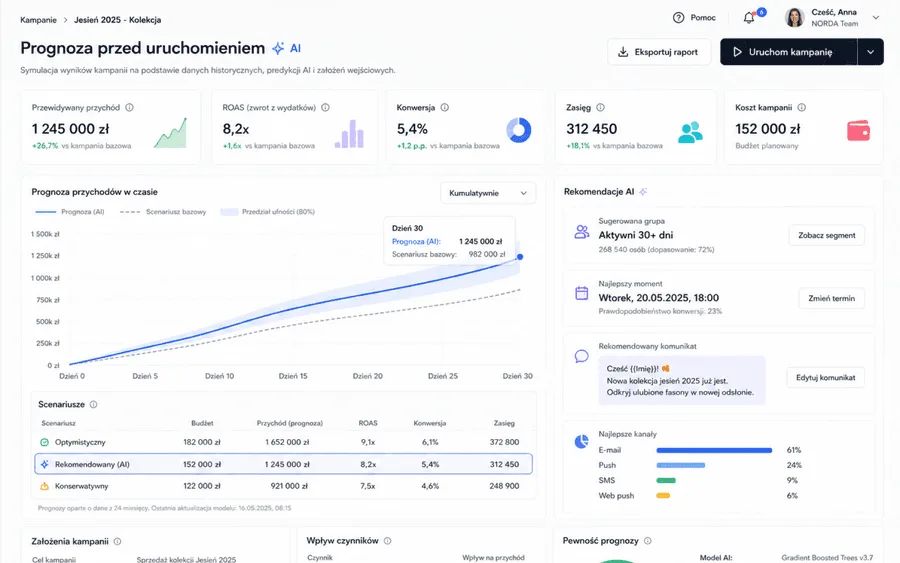Viewport: 900px width, 563px height.
Task: Click the Pomoc help question-mark icon
Action: pos(678,18)
